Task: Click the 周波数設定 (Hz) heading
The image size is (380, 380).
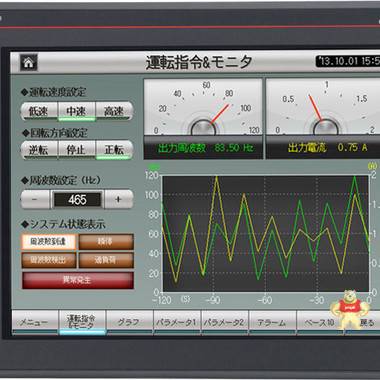Action: [x=61, y=180]
